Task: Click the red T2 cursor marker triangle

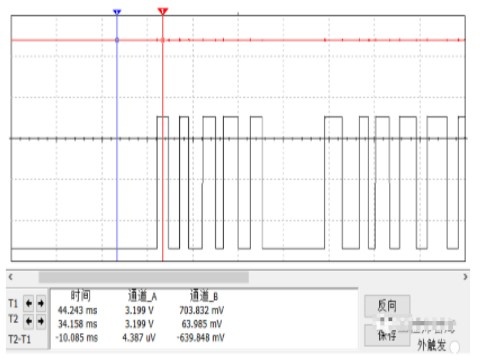Action: (162, 12)
